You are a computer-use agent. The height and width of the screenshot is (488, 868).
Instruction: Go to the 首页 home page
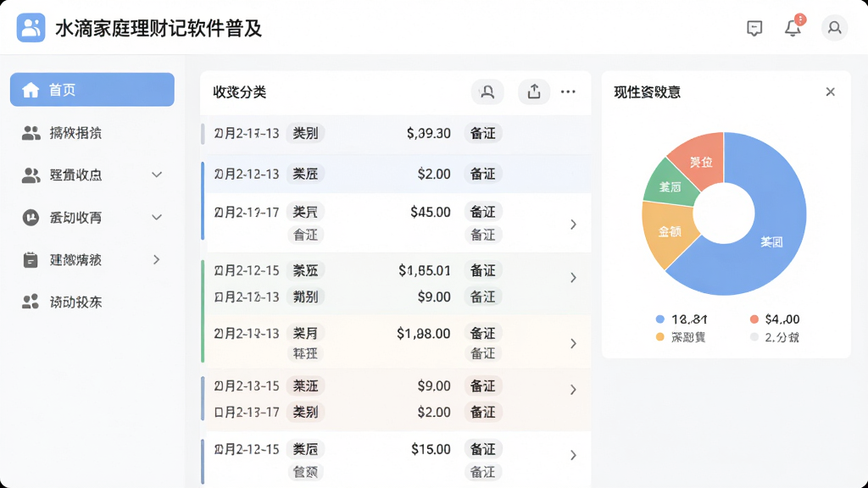[x=92, y=90]
